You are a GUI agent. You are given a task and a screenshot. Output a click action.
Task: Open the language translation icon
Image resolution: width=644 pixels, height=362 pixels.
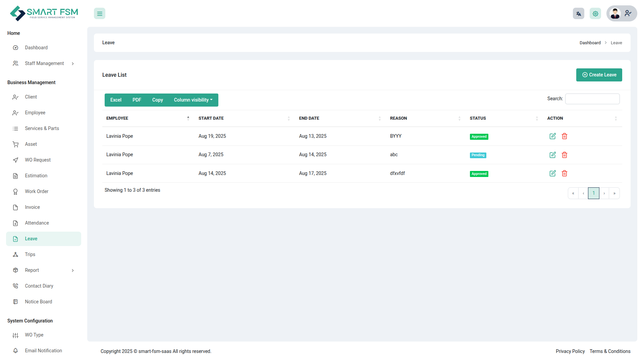pos(578,14)
